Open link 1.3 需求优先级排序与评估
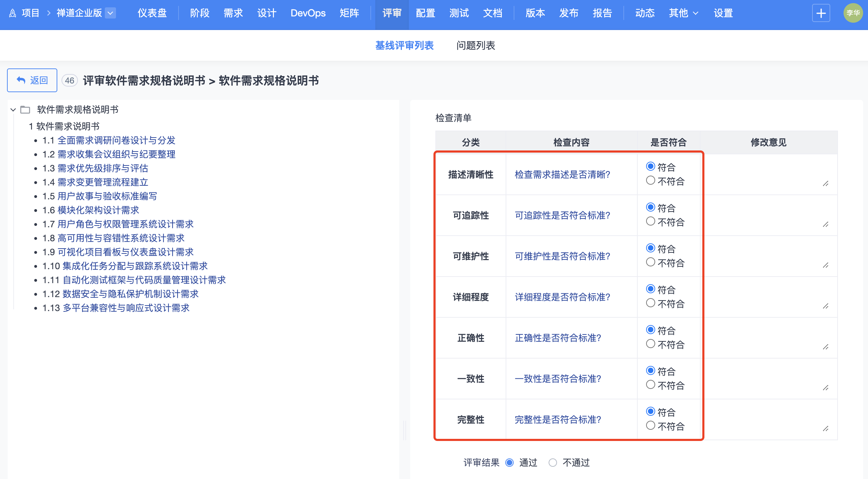Viewport: 868px width, 479px height. (102, 168)
